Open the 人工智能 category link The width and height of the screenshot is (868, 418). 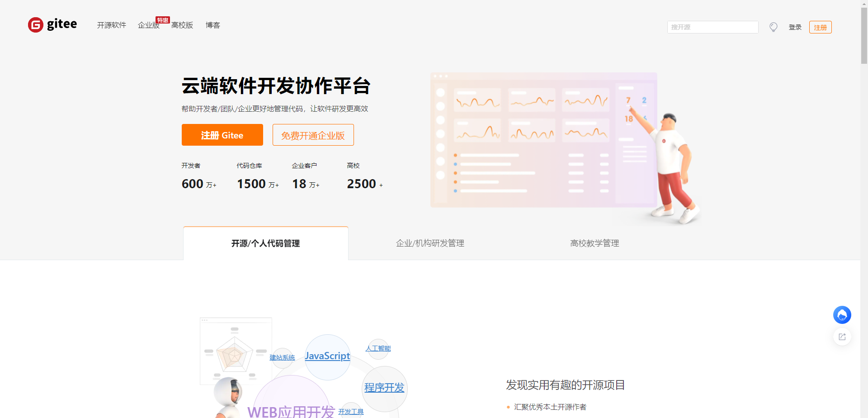click(378, 348)
